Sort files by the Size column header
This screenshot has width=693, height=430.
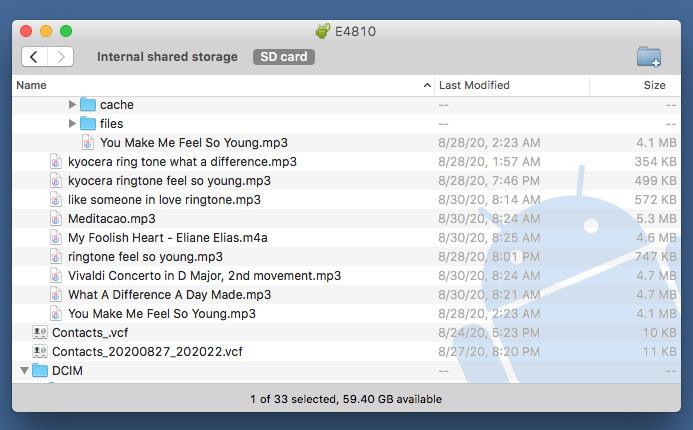654,86
